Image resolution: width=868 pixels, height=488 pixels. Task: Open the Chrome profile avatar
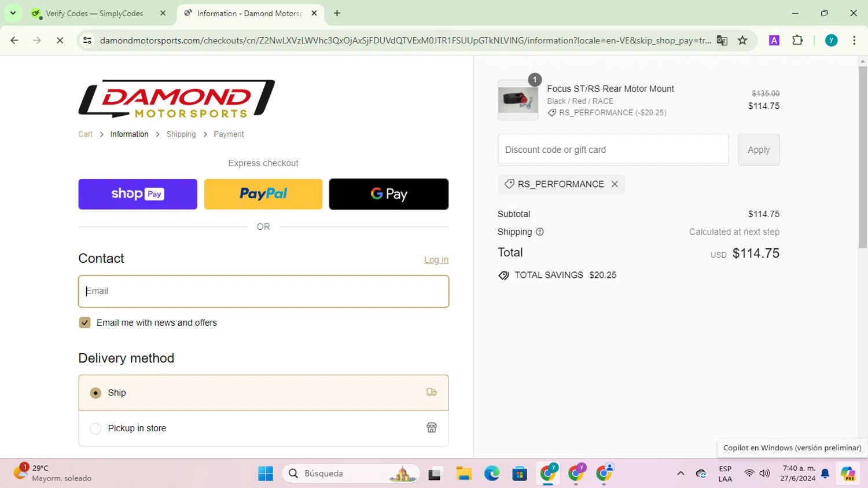(832, 41)
